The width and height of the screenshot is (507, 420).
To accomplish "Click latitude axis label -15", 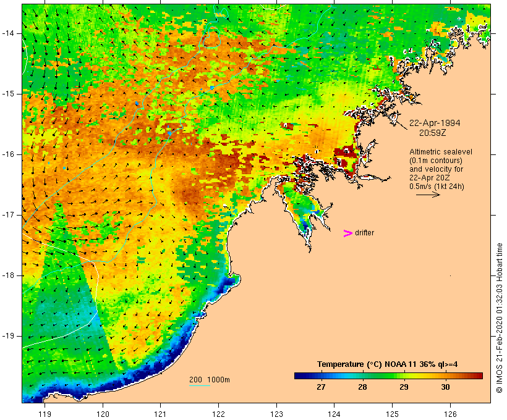I will tap(8, 94).
